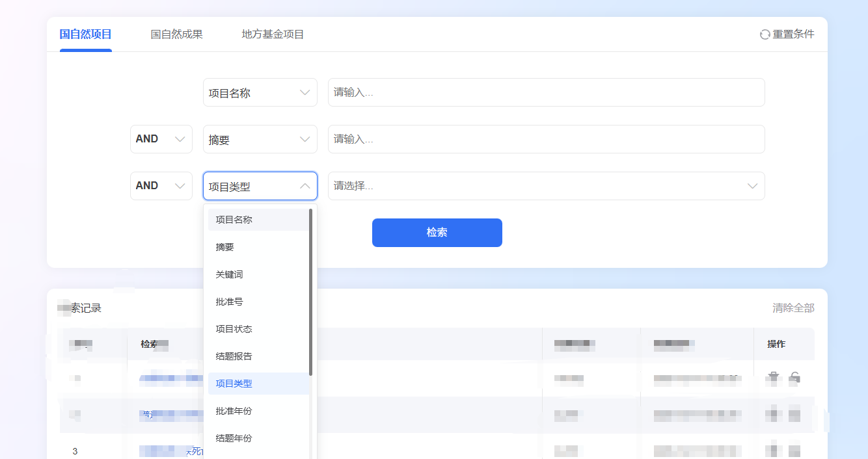868x459 pixels.
Task: Open the 请选择 value dropdown
Action: coord(547,186)
